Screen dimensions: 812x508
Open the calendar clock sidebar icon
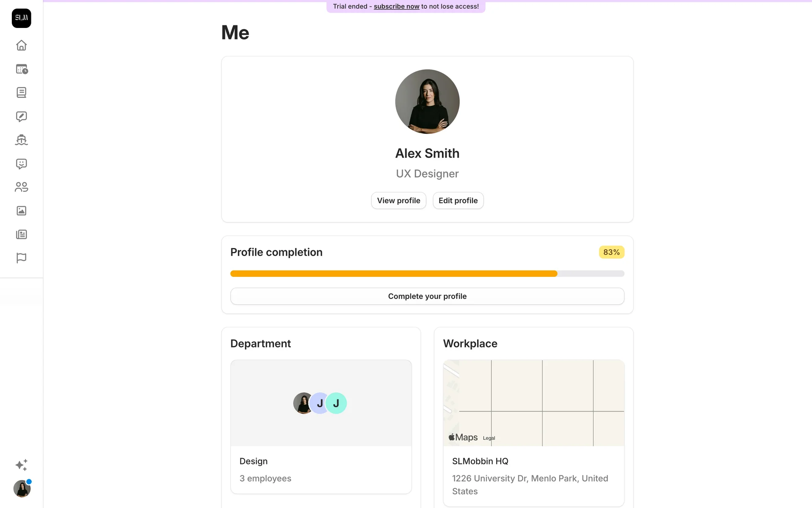tap(22, 69)
